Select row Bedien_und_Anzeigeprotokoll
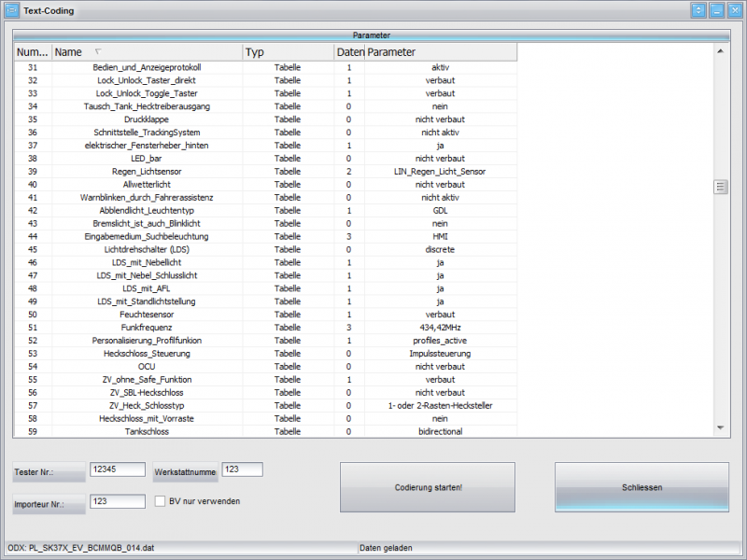Viewport: 747px width, 560px height. [266, 67]
